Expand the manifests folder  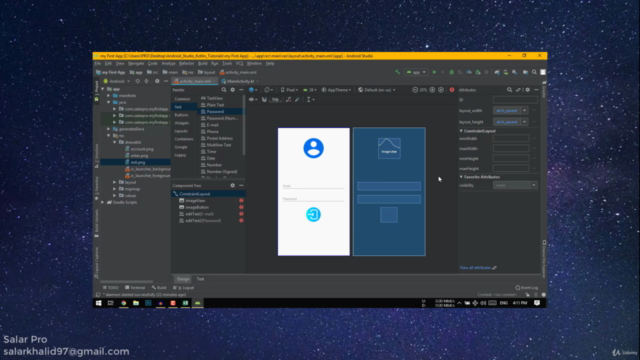pos(109,96)
